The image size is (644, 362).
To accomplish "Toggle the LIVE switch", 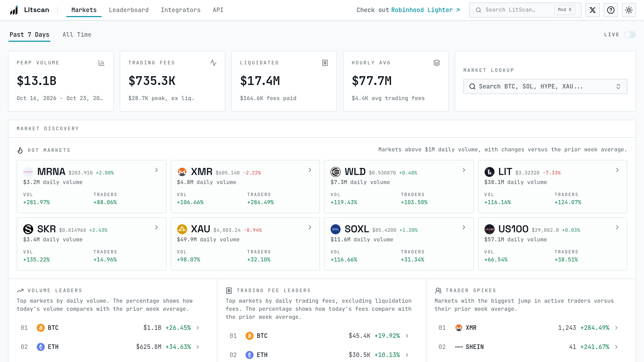I will point(630,35).
